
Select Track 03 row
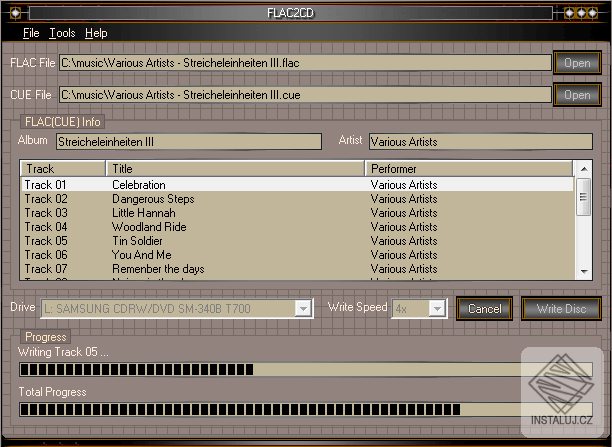[x=297, y=213]
